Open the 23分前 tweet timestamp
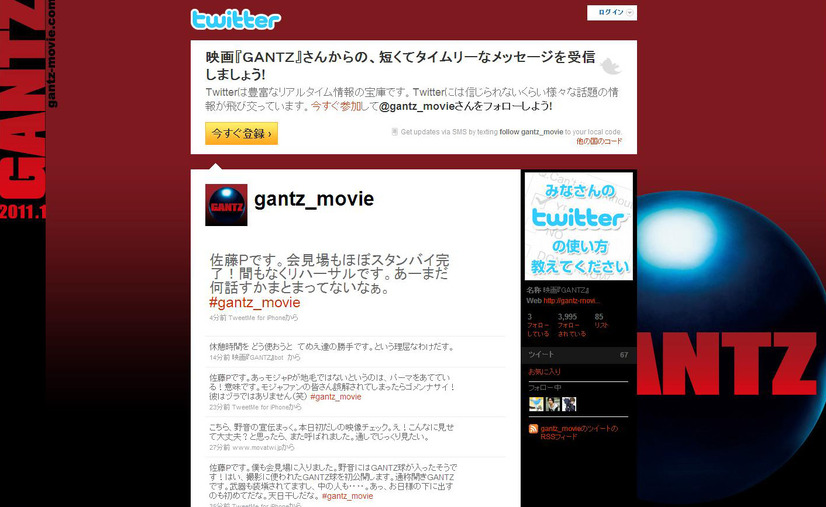The image size is (826, 507). point(219,407)
